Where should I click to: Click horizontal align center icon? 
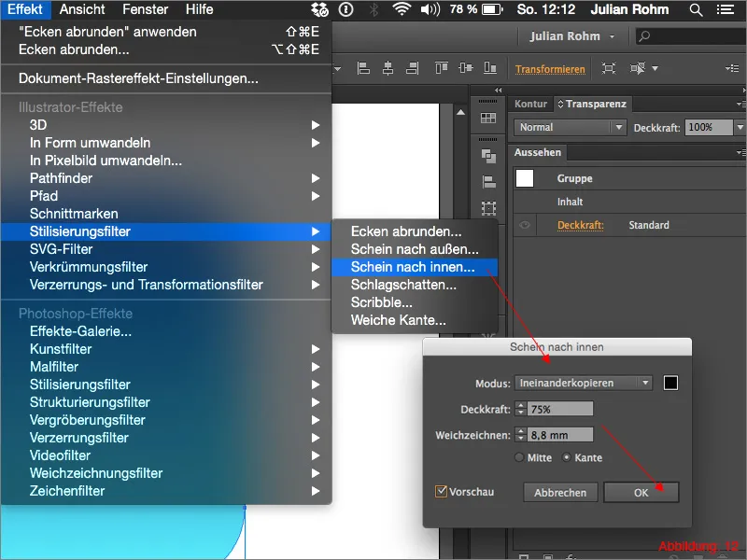coord(388,68)
